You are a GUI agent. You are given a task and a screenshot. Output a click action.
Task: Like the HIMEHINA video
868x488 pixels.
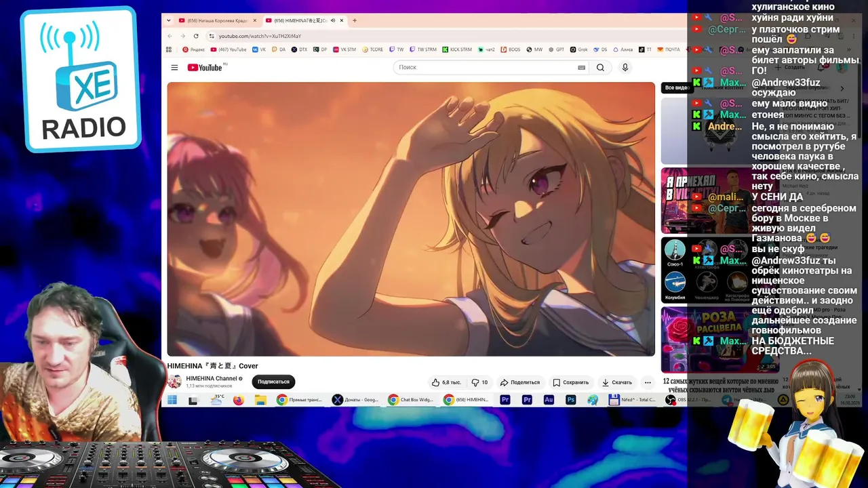point(446,382)
